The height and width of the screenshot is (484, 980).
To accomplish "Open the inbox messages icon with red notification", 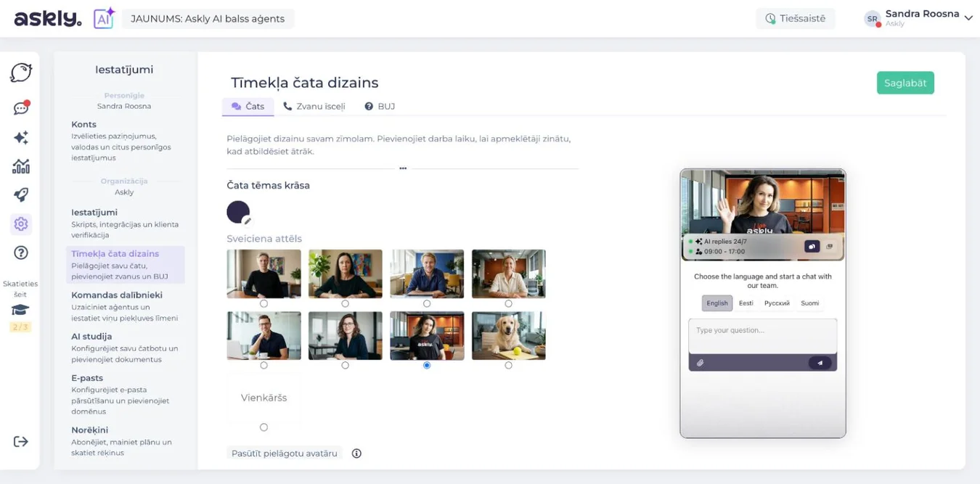I will tap(21, 108).
